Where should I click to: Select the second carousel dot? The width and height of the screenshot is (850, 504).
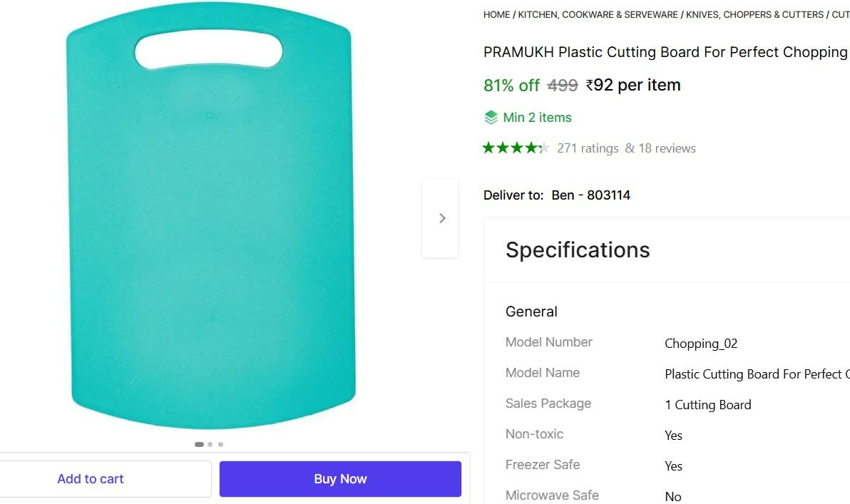click(x=209, y=444)
